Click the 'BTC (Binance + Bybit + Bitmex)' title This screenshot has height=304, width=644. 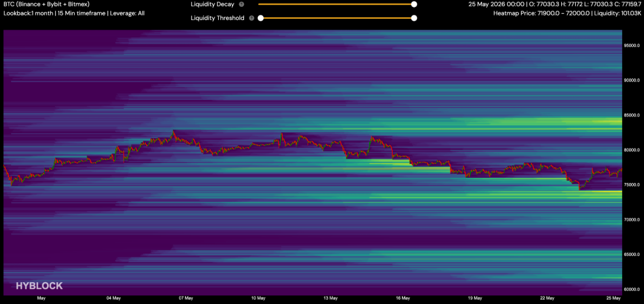(46, 5)
